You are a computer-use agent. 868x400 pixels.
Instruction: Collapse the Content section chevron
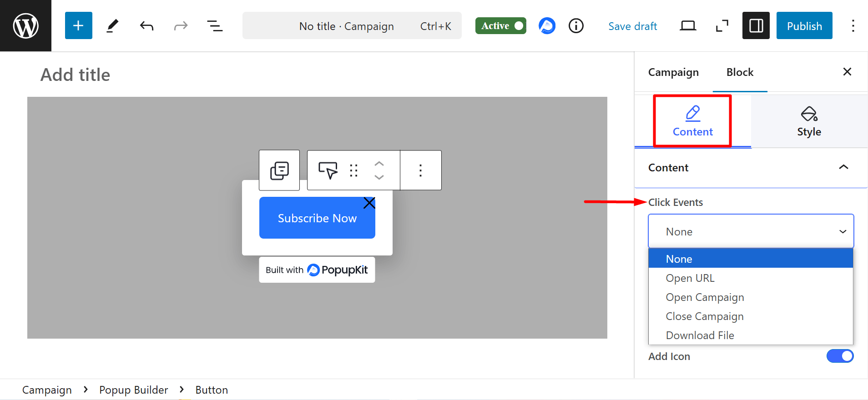coord(843,167)
